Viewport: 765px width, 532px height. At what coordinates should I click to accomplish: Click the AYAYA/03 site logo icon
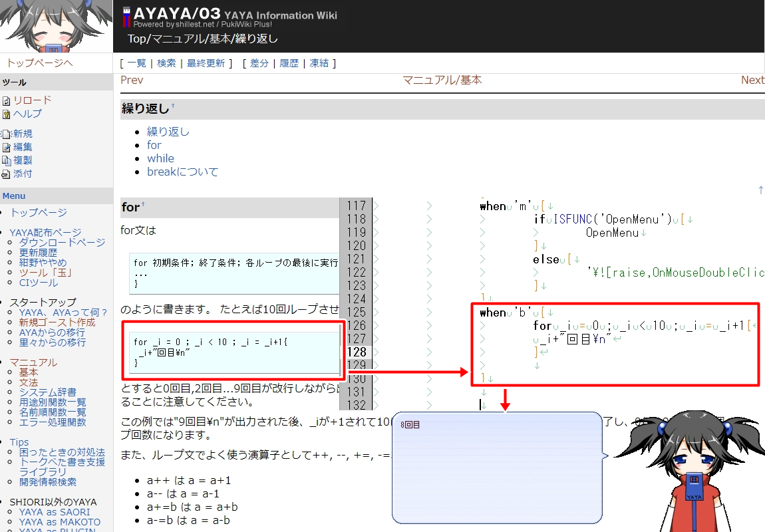click(x=127, y=17)
